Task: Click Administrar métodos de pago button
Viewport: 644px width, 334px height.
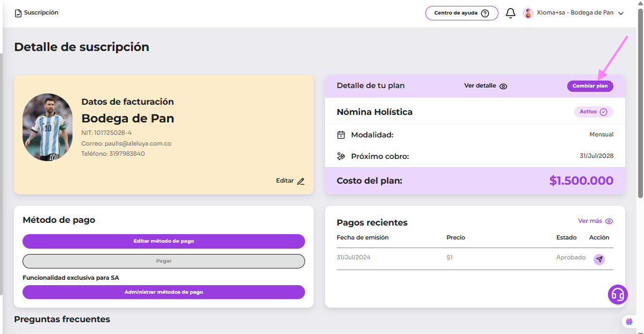Action: click(x=163, y=292)
